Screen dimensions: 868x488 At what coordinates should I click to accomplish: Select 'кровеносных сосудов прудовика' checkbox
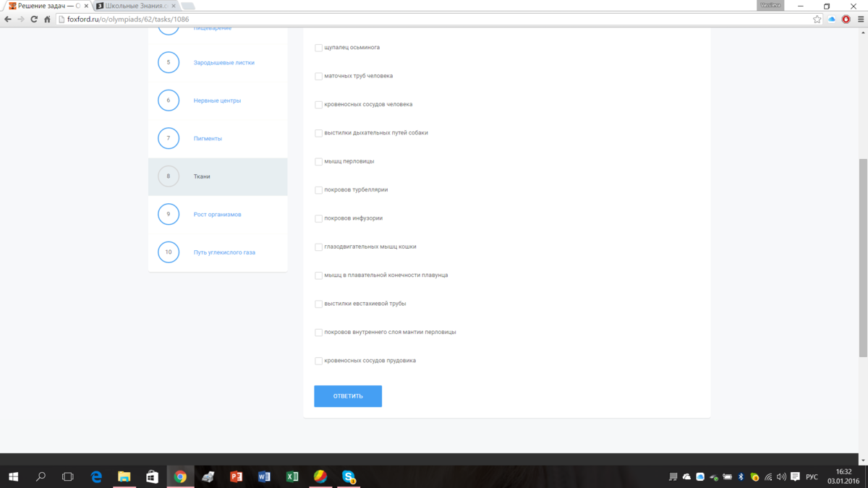pos(318,361)
